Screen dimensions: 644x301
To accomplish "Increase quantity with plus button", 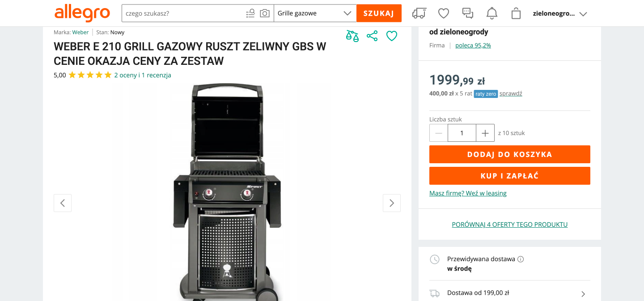I will (x=485, y=133).
